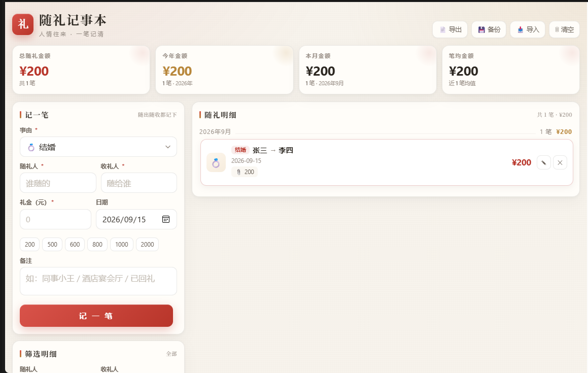The width and height of the screenshot is (588, 373).
Task: Click the 共 1 笔 · ¥200 summary text
Action: (555, 115)
